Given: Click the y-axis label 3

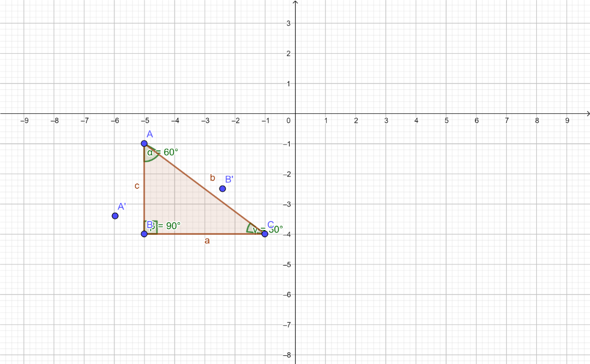Looking at the screenshot, I should point(289,24).
